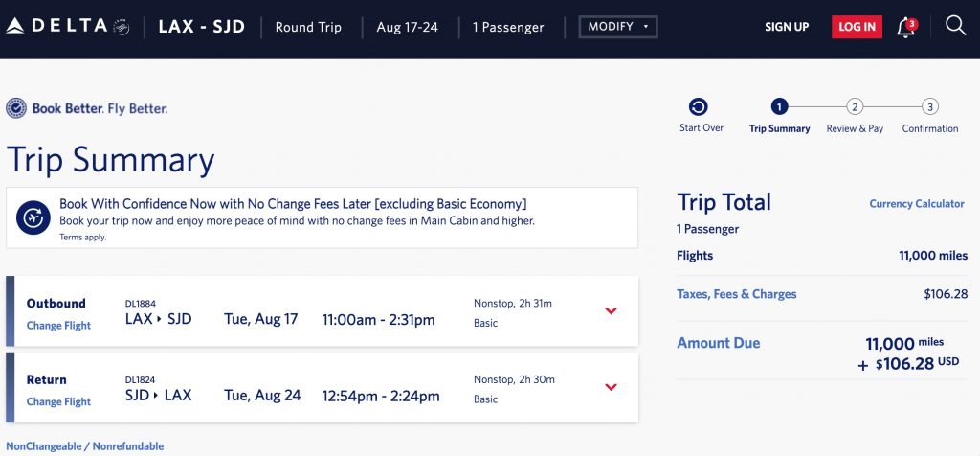Click the Start Over circular arrow icon

[699, 107]
